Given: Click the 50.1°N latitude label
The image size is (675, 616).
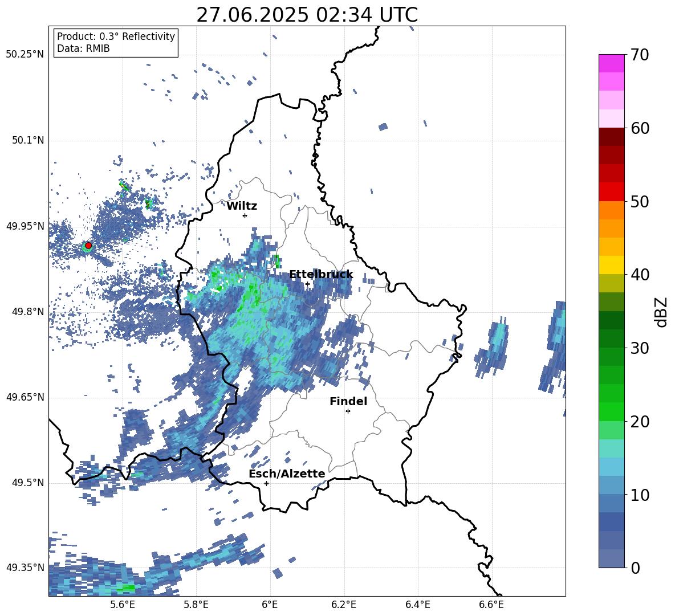Looking at the screenshot, I should pos(28,141).
